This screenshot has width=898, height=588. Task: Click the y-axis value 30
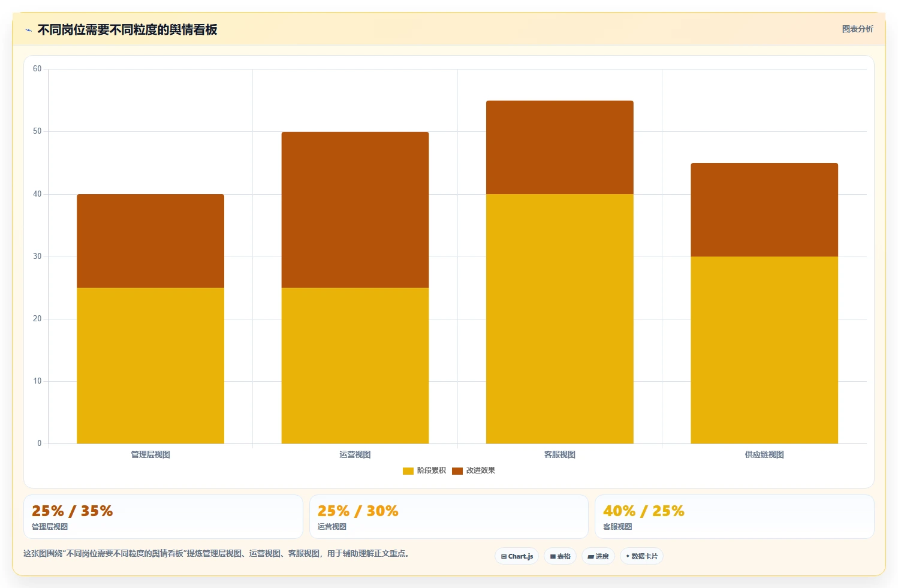(x=37, y=257)
